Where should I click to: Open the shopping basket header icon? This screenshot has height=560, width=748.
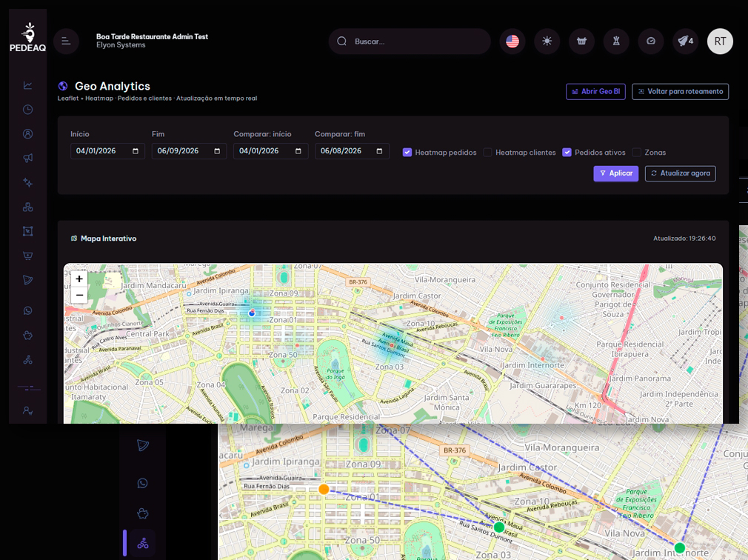(x=581, y=41)
